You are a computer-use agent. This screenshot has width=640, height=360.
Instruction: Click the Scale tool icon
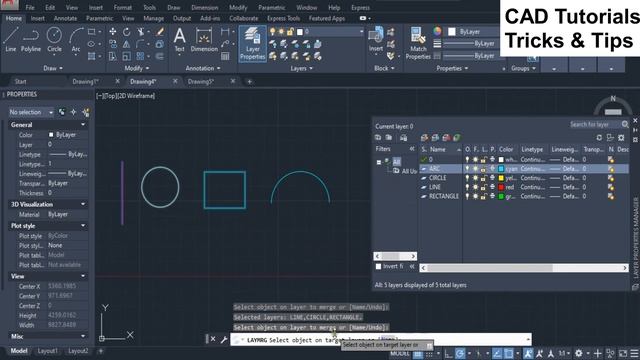(127, 56)
